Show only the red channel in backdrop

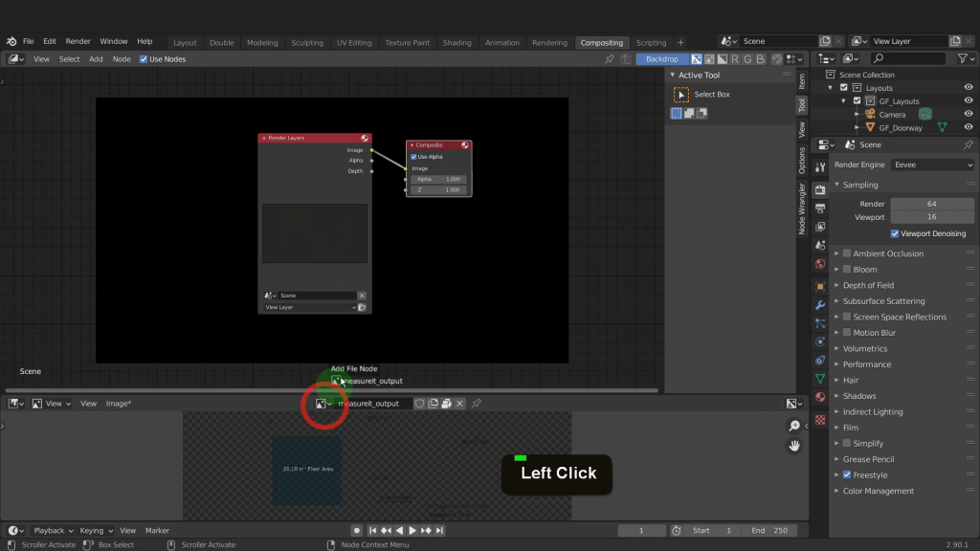(737, 59)
